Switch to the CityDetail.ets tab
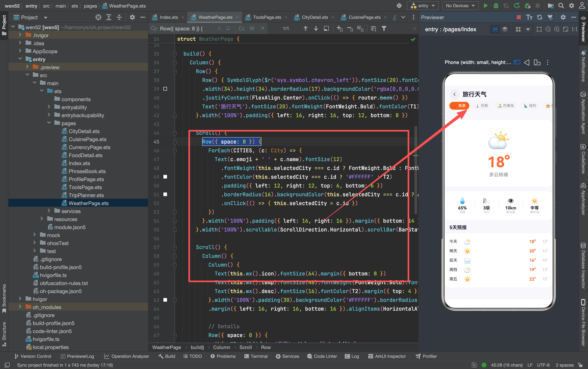 tap(315, 17)
